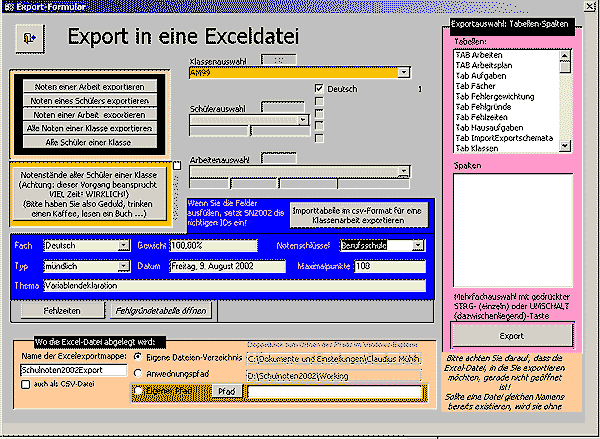Click the exit door icon button

(26, 37)
